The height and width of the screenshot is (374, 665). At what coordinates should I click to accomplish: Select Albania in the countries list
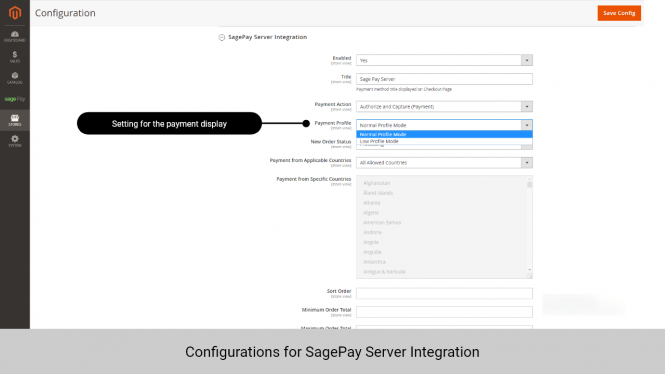(372, 203)
